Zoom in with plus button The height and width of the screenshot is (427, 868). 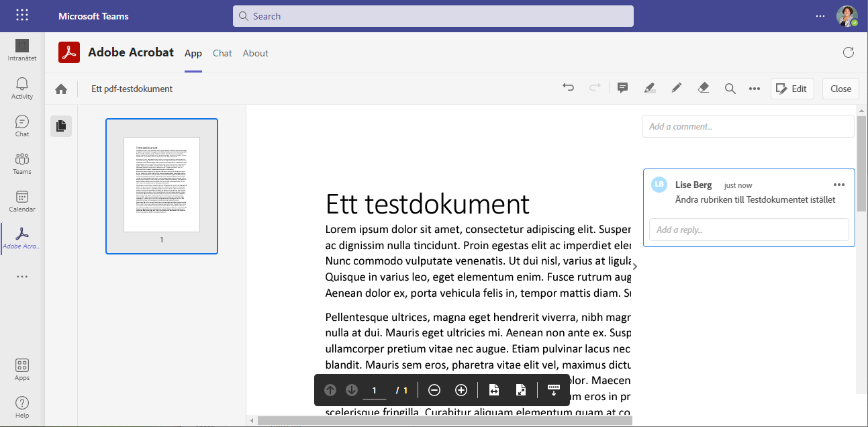[x=461, y=390]
